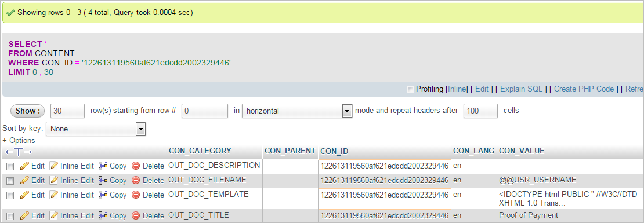Select the OUT_DOC_TITLE cell
Screen dimensions: 644x223
point(215,215)
